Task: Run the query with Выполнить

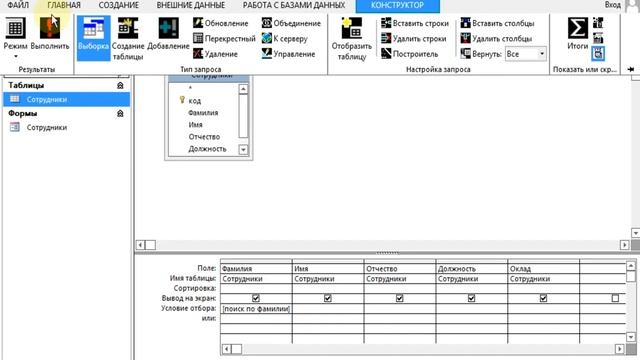Action: pos(50,34)
